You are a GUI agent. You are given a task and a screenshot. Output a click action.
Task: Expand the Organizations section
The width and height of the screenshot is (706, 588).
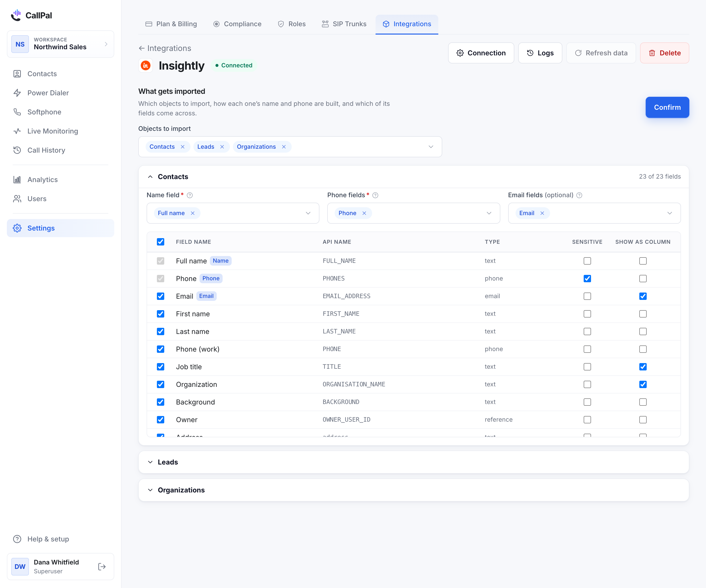pyautogui.click(x=414, y=490)
